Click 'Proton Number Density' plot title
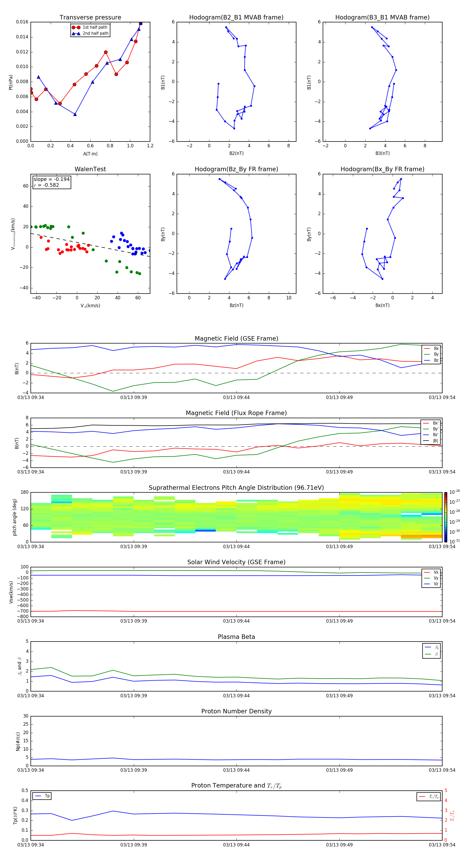473x868 pixels. tap(236, 711)
